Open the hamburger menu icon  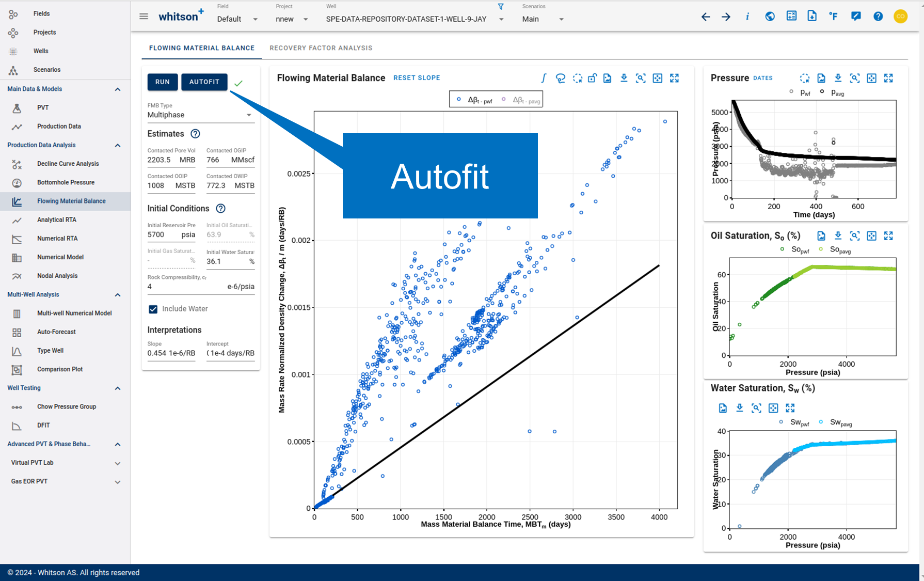[144, 17]
